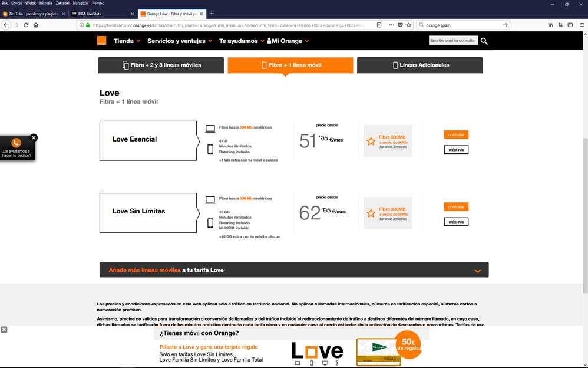Go back with the browser back arrow
Screen dimensions: 588x368
(6, 25)
